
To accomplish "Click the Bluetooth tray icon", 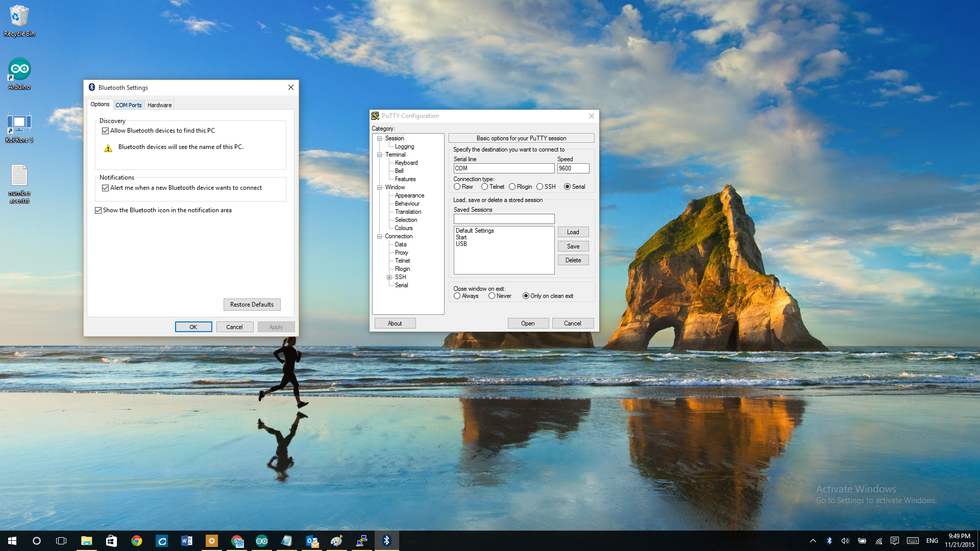I will click(x=829, y=541).
